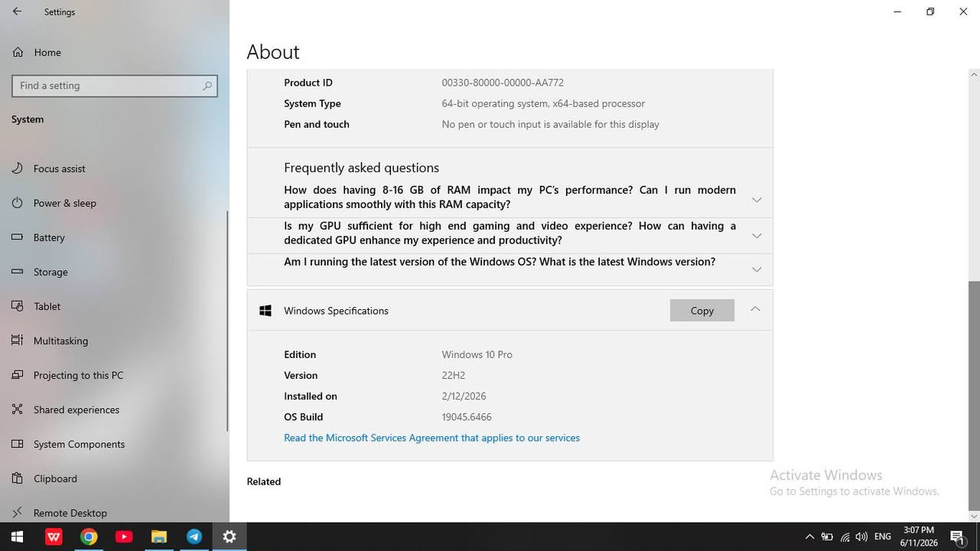Select the System Type value text

(543, 103)
